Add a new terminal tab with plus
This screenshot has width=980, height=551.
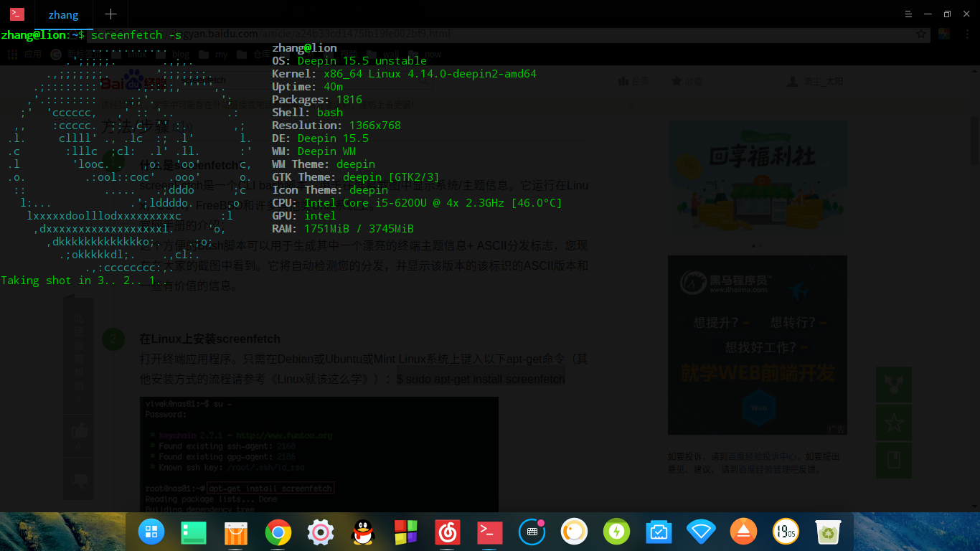pyautogui.click(x=110, y=14)
